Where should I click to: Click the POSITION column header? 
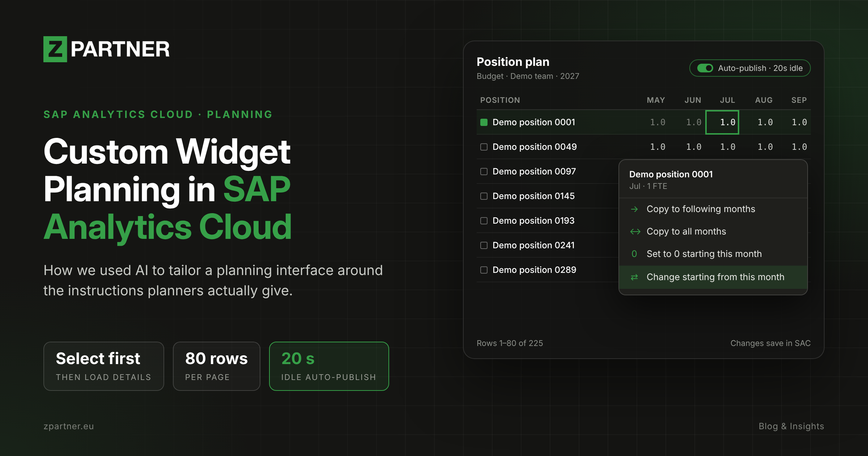pos(500,100)
